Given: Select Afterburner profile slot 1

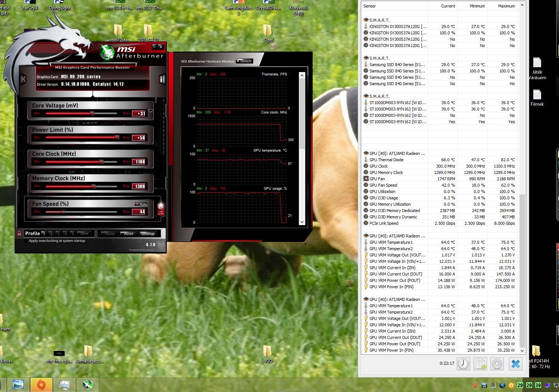Looking at the screenshot, I should 44,233.
